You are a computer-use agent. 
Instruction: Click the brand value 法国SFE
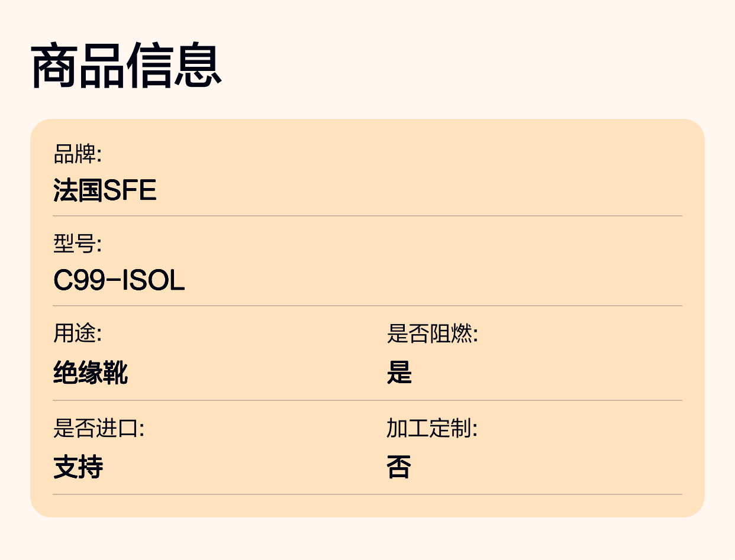pos(105,190)
